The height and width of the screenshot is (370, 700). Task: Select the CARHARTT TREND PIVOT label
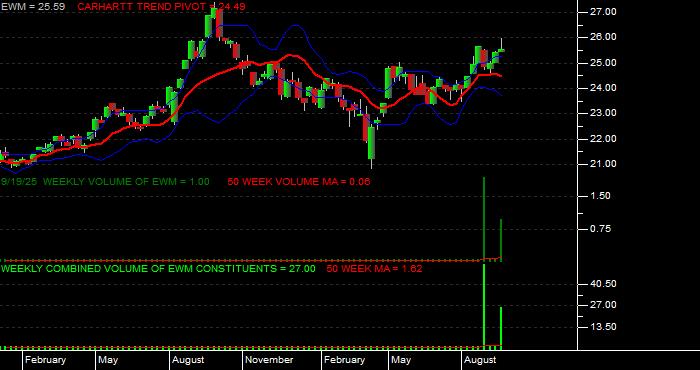[x=161, y=7]
